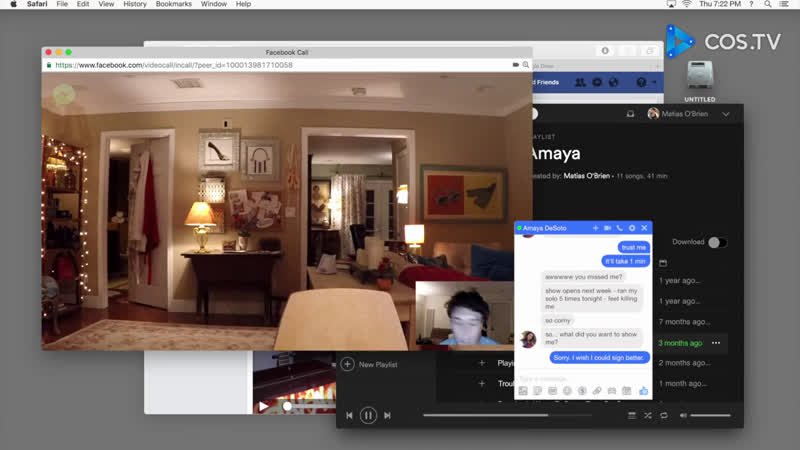
Task: Add friends to chat with plus icon
Action: 595,228
